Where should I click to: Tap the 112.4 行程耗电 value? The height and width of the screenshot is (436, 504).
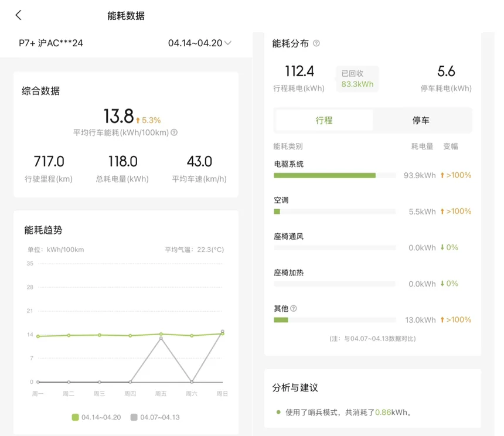point(299,71)
